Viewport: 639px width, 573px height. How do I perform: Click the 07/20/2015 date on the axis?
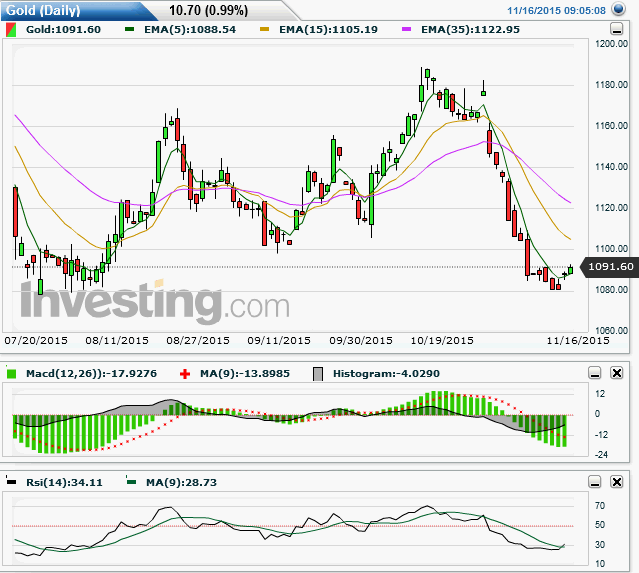(x=36, y=340)
